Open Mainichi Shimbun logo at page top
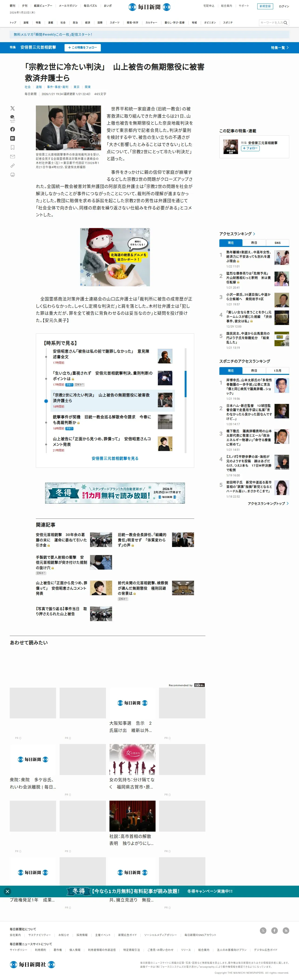 [149, 7]
